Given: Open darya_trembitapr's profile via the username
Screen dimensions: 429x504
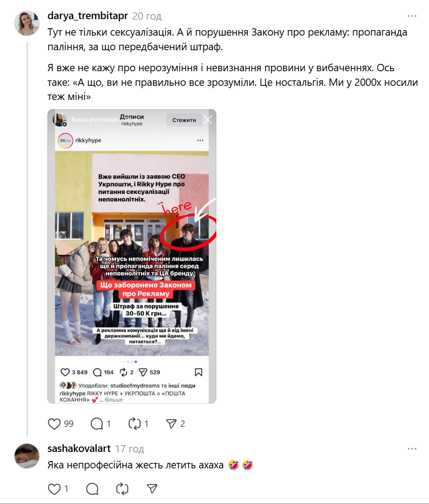Looking at the screenshot, I should (x=88, y=16).
